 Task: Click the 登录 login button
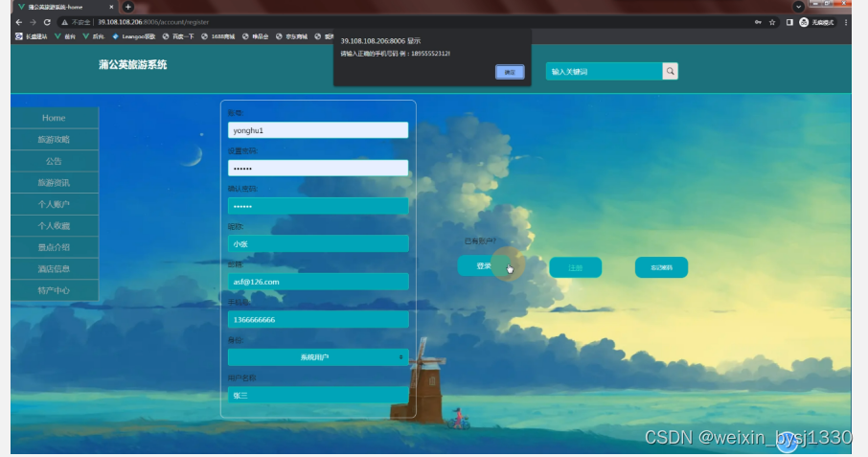(x=484, y=266)
